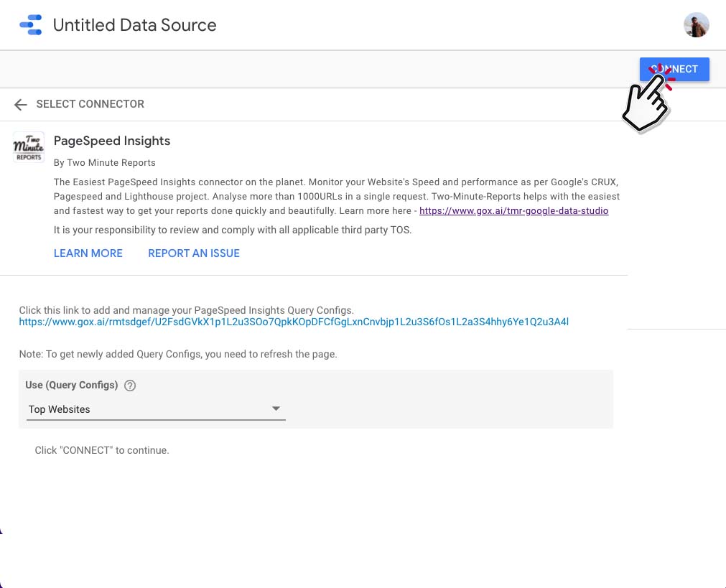Click the By Two Minute Reports text
The height and width of the screenshot is (588, 726).
(105, 163)
